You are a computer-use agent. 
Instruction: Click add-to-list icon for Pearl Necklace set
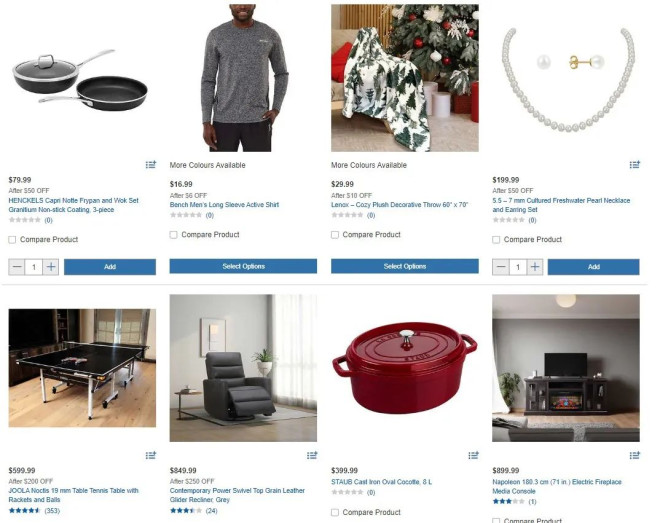[x=635, y=165]
